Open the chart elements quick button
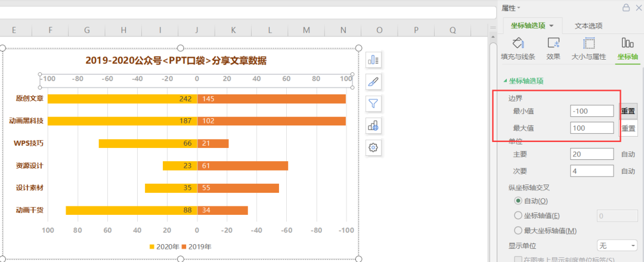This screenshot has width=644, height=262. [373, 61]
